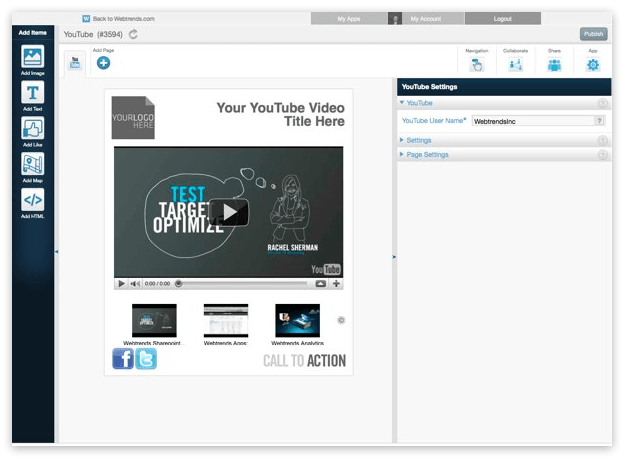Click the Add Like thumbs-up icon
624x458 pixels.
pos(33,129)
